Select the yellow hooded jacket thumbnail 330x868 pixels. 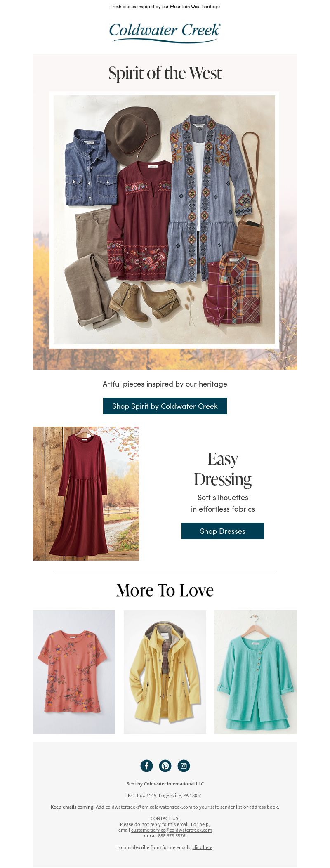(165, 672)
